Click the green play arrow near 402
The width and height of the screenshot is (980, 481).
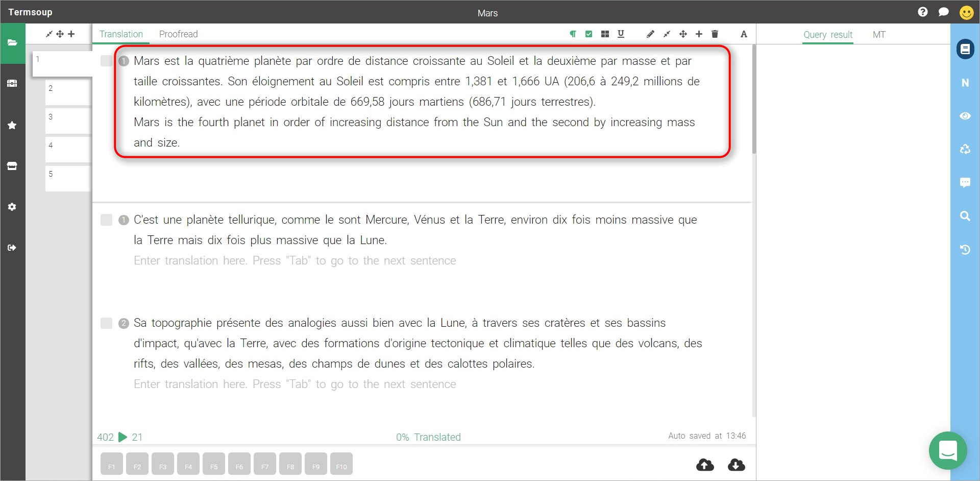point(122,437)
